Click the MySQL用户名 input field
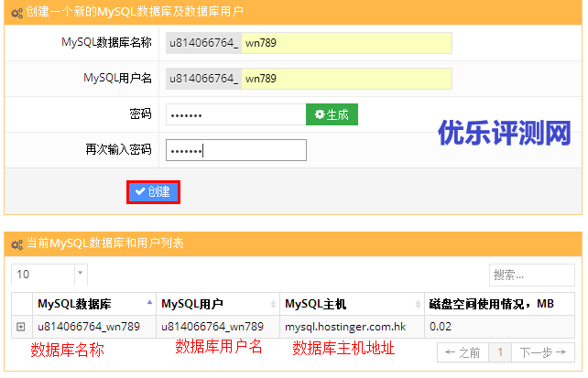The width and height of the screenshot is (588, 378). (x=347, y=80)
